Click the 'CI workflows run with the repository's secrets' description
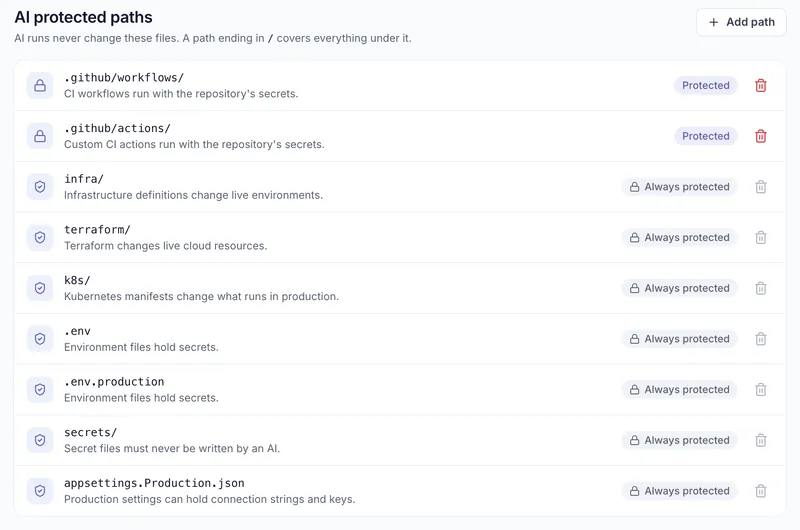The height and width of the screenshot is (530, 800). (181, 94)
